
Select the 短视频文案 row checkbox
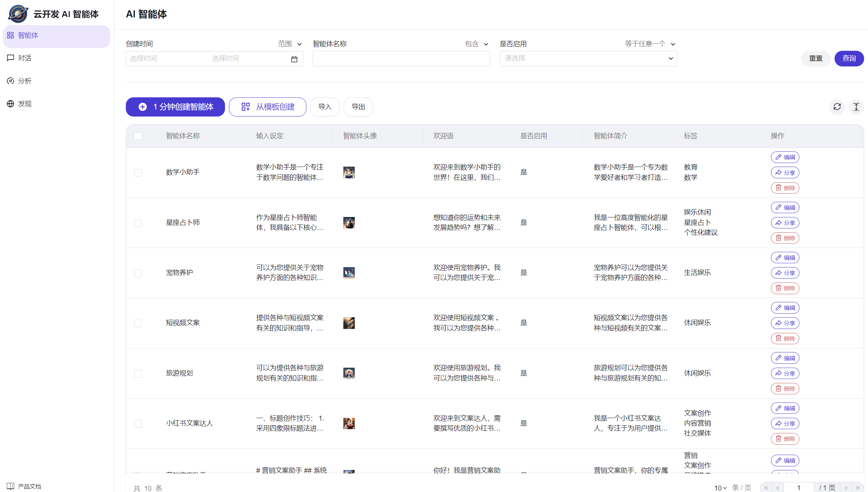point(138,323)
